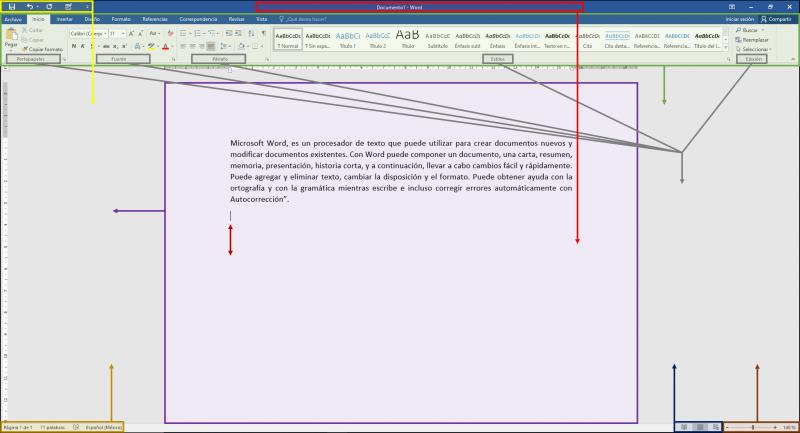
Task: Undo the last action
Action: tap(30, 7)
